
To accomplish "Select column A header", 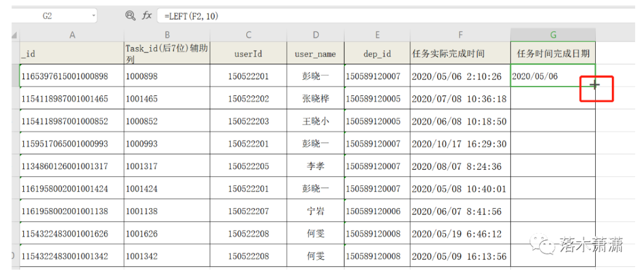I will click(x=72, y=35).
